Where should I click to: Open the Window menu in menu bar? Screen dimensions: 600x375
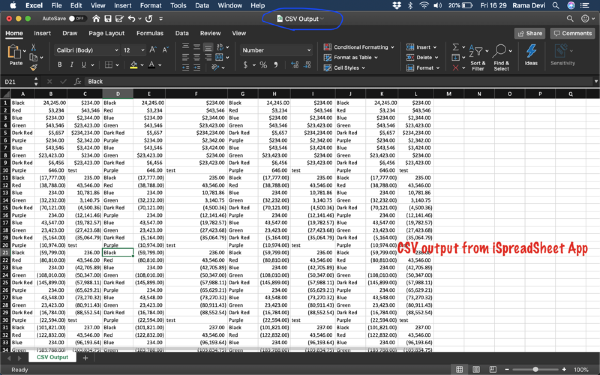tap(230, 5)
